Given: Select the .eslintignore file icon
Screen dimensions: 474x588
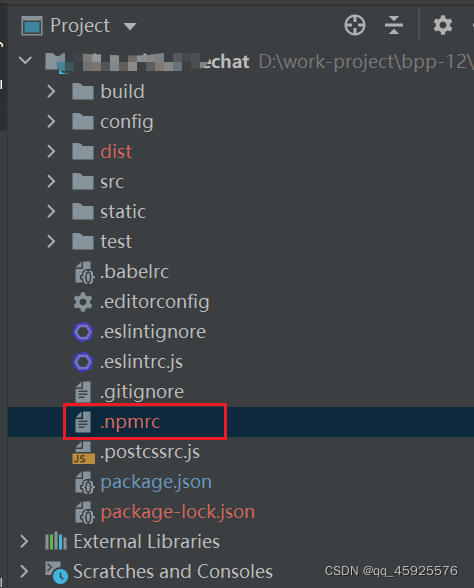Looking at the screenshot, I should pos(83,332).
